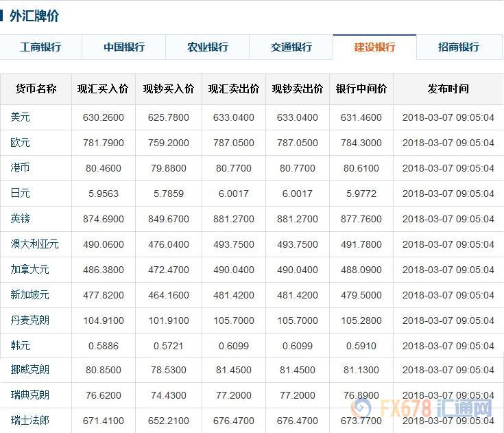This screenshot has height=433, width=504.
Task: Select the 瑞士法郎 currency name
Action: (x=30, y=421)
